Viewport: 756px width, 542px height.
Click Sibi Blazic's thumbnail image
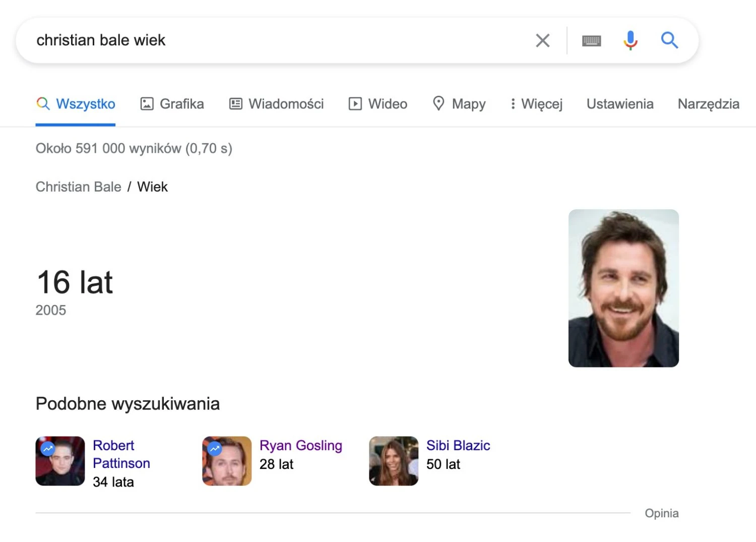pyautogui.click(x=394, y=461)
